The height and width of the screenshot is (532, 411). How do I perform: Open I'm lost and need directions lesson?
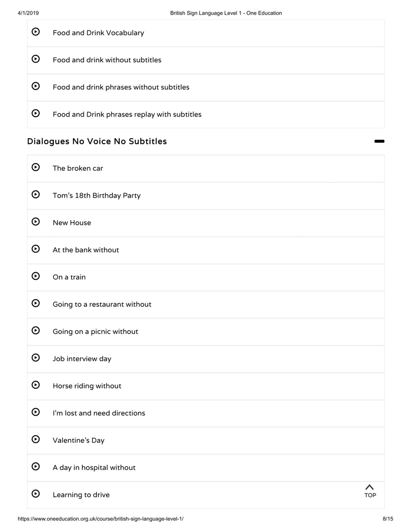(206, 413)
